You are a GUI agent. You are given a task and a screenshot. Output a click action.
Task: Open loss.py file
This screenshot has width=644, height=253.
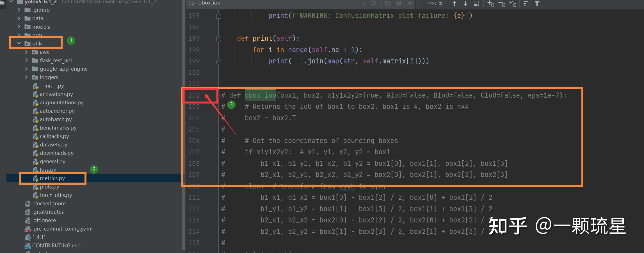48,170
